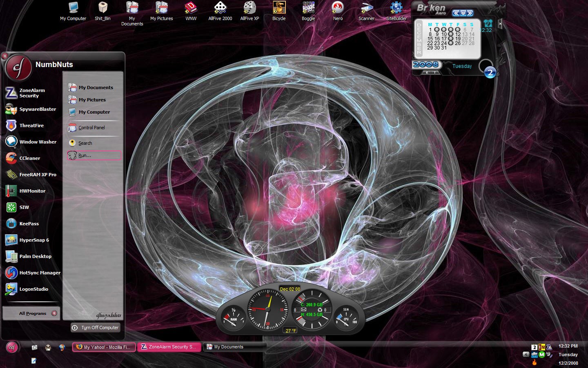Toggle the calendar widget alarm clock icon
The height and width of the screenshot is (368, 588).
click(488, 23)
